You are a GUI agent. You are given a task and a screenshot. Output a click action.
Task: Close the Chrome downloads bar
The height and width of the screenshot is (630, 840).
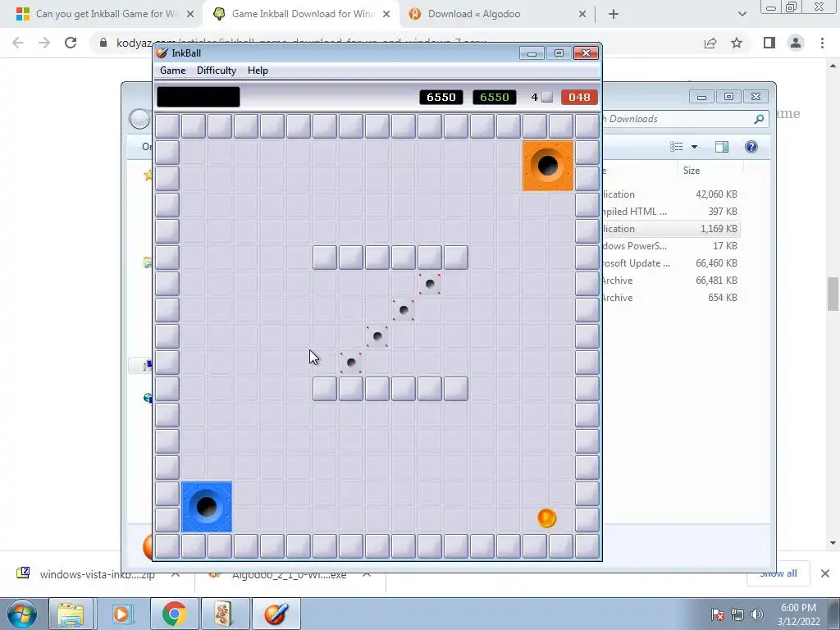(x=825, y=573)
